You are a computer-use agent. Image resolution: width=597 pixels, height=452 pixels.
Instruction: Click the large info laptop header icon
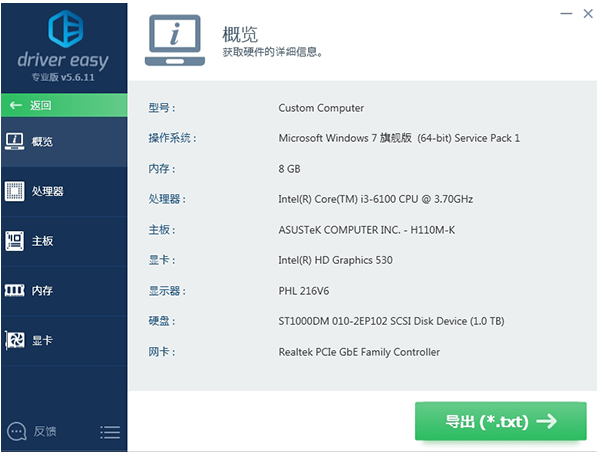pyautogui.click(x=175, y=40)
